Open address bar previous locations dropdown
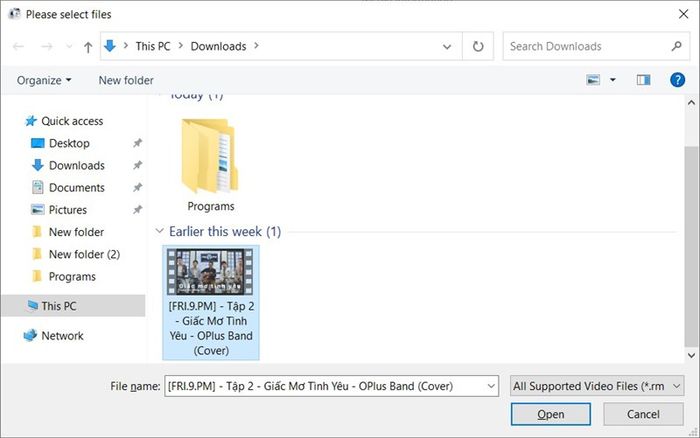The width and height of the screenshot is (700, 438). pyautogui.click(x=447, y=46)
